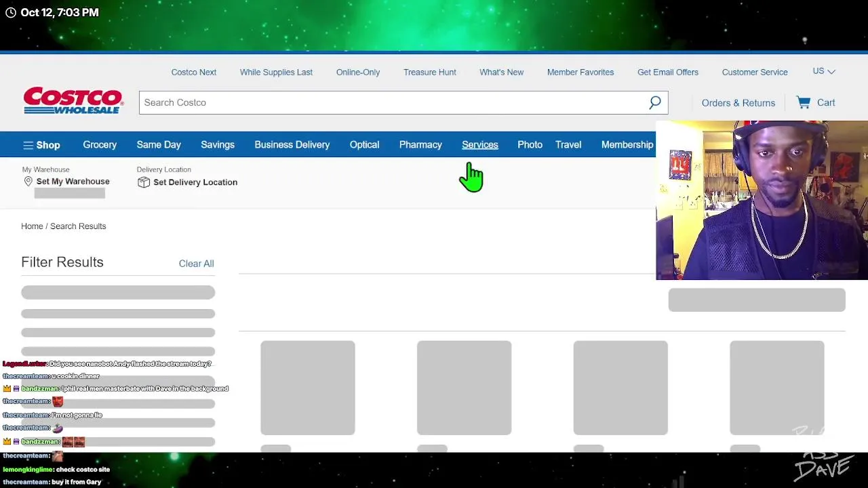Go to the Home breadcrumb

tap(32, 226)
